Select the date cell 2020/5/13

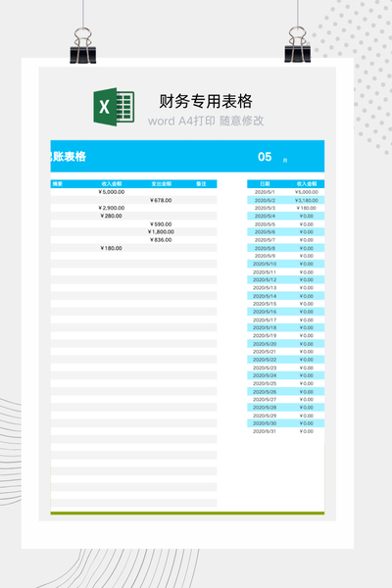pyautogui.click(x=265, y=287)
